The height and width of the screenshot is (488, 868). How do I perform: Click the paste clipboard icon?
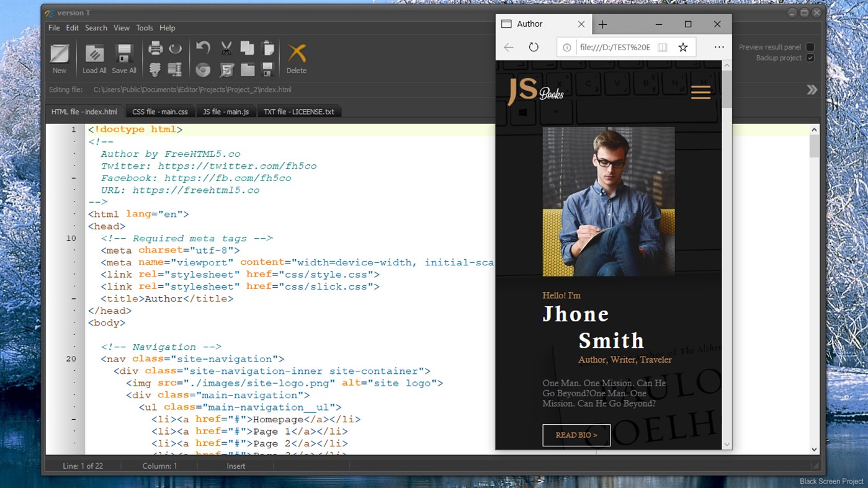[x=268, y=48]
